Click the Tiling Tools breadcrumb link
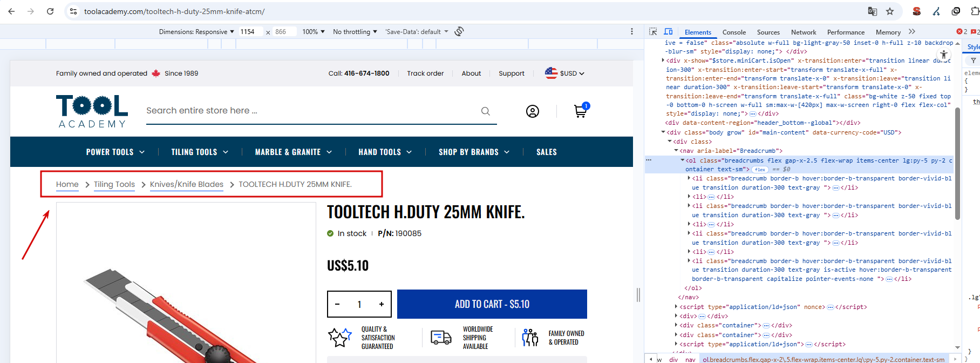Viewport: 980px width, 363px height. coord(114,184)
